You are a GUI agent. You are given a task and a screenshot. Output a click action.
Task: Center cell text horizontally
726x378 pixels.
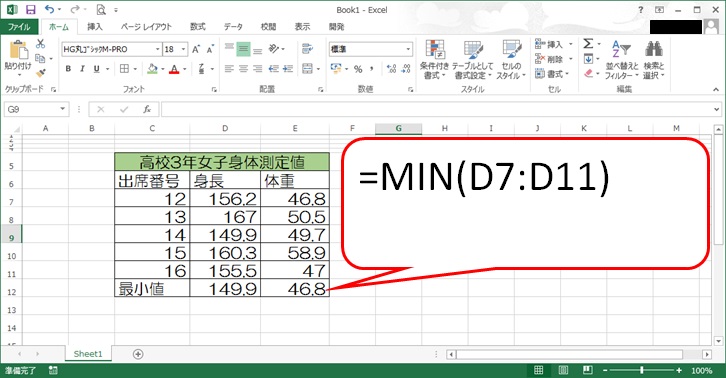pyautogui.click(x=244, y=69)
